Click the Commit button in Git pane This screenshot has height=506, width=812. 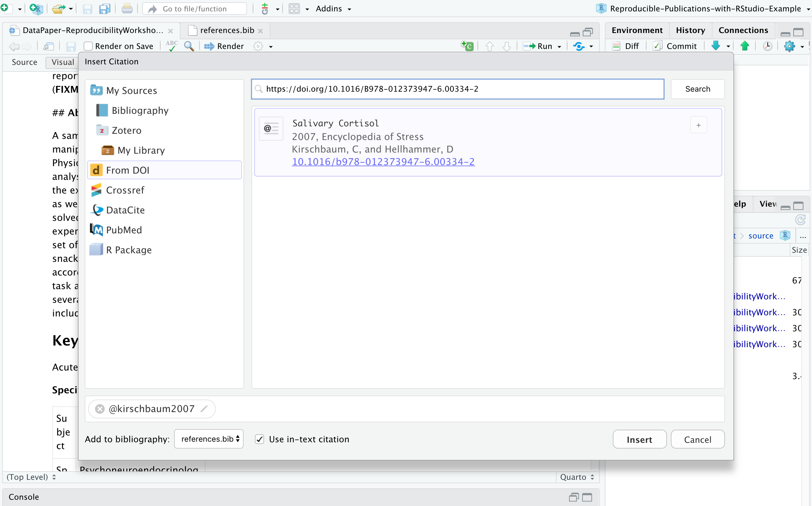pos(675,46)
